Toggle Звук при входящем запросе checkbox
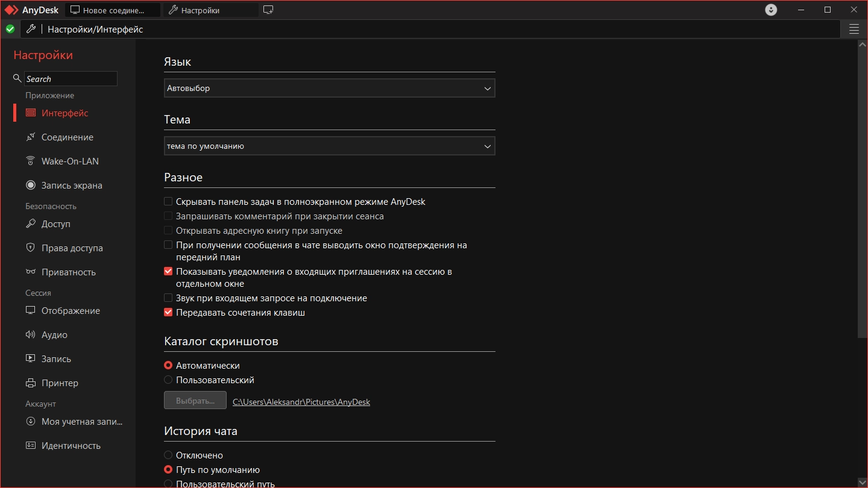This screenshot has width=868, height=488. pyautogui.click(x=168, y=298)
